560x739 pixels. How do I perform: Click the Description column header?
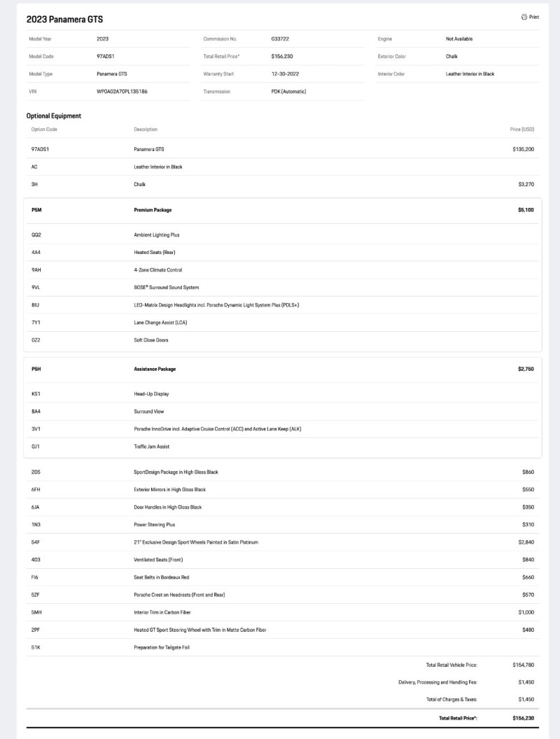click(146, 129)
